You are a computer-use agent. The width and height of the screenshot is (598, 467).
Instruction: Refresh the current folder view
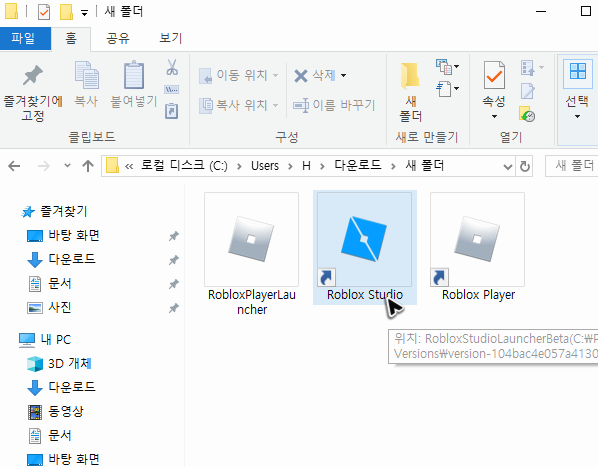pyautogui.click(x=525, y=166)
